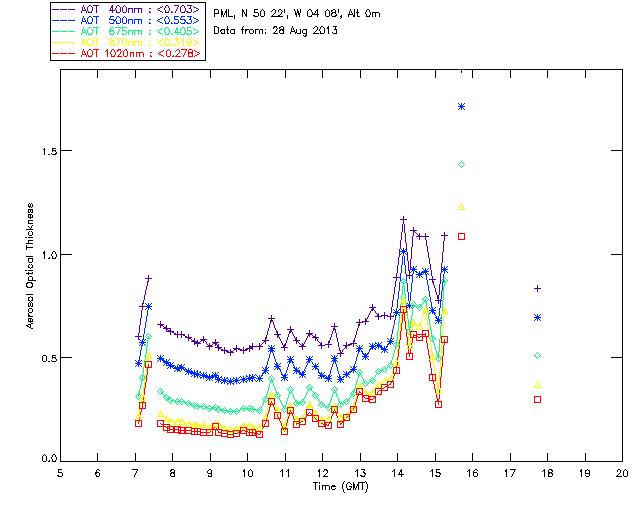Click x-axis label 14
The height and width of the screenshot is (512, 640).
pos(398,473)
